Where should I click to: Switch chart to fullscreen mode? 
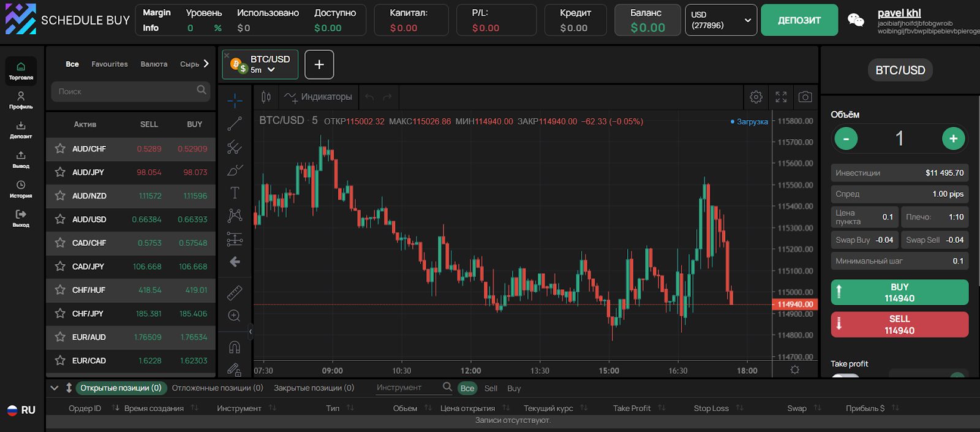(781, 97)
